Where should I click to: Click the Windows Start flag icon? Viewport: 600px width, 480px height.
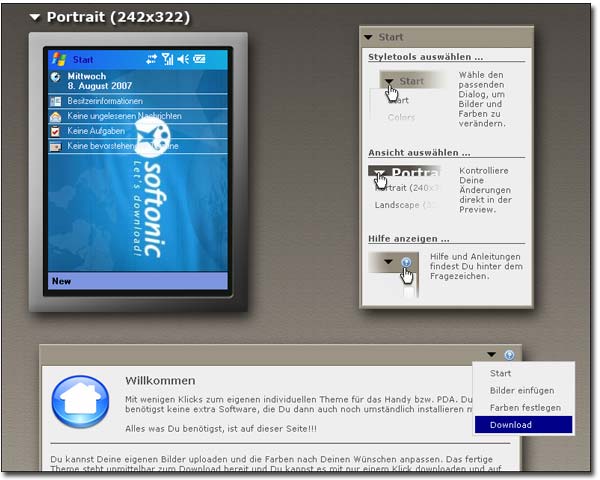click(x=59, y=59)
